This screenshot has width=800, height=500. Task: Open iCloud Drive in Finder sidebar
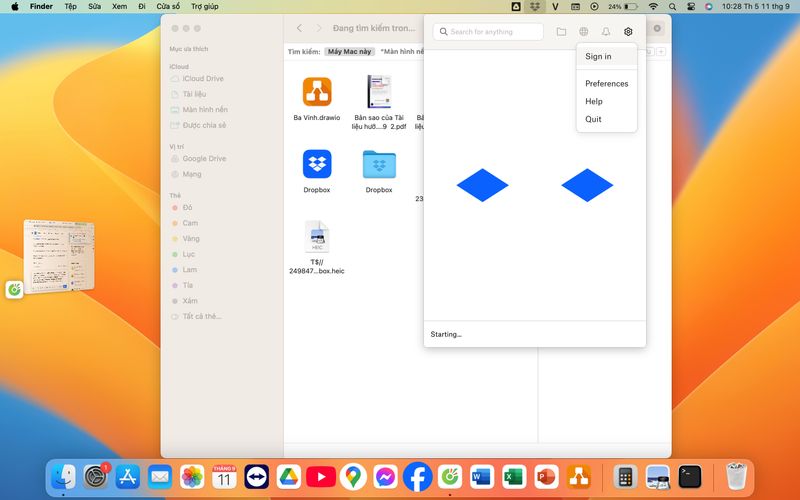[202, 78]
